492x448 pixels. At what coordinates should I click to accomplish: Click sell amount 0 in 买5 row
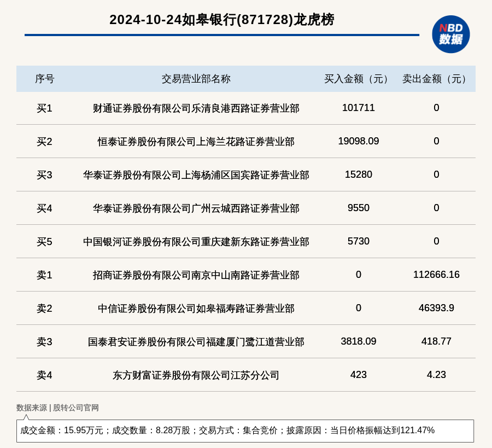click(436, 241)
